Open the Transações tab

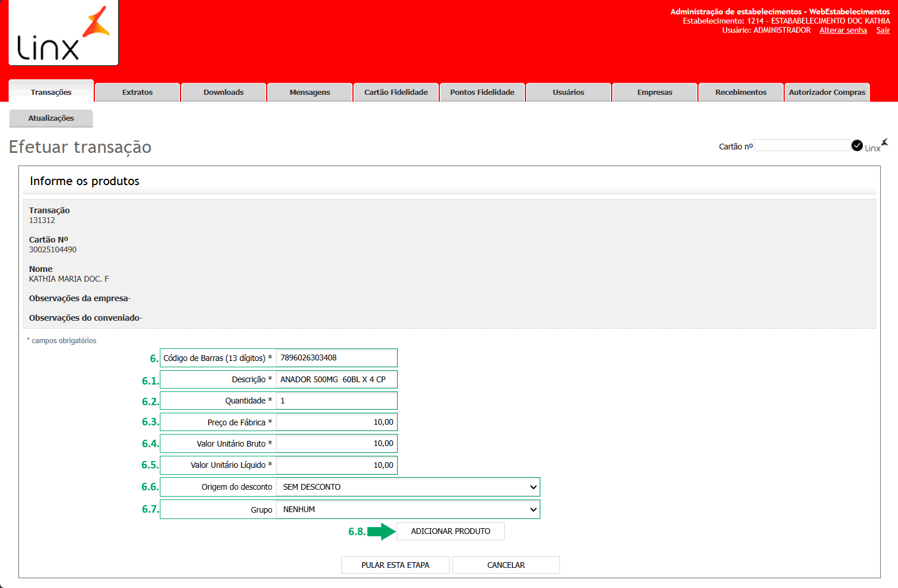[x=51, y=92]
